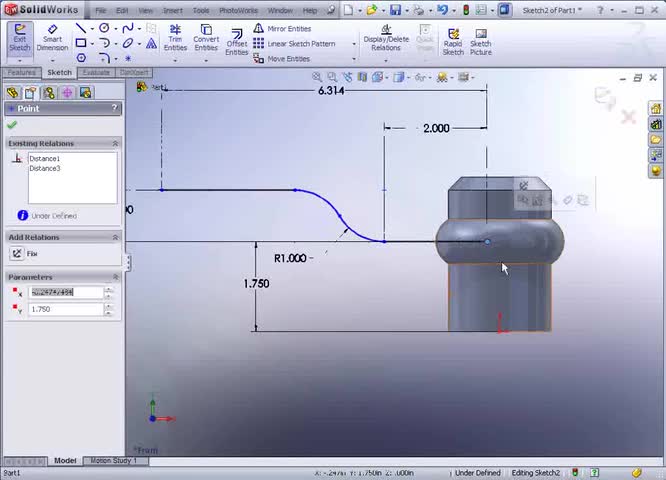Click Convert Entities tool
Viewport: 666px width, 480px height.
pyautogui.click(x=206, y=37)
